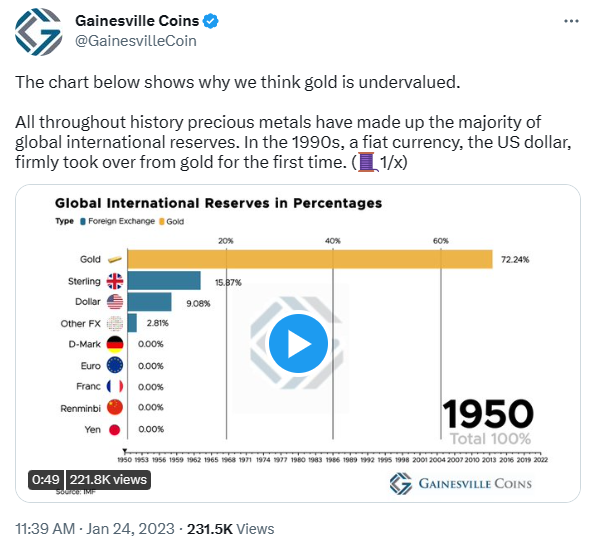
Task: Click the orange Gold legend swatch
Action: 162,222
